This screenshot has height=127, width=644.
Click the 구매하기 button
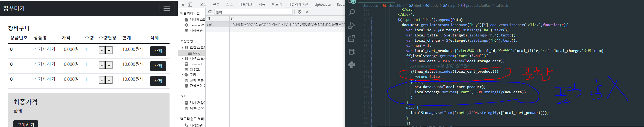[26, 125]
